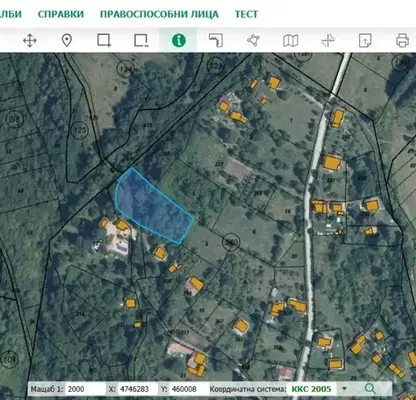Click the circled 125 label on map
This screenshot has width=416, height=400.
(80, 130)
